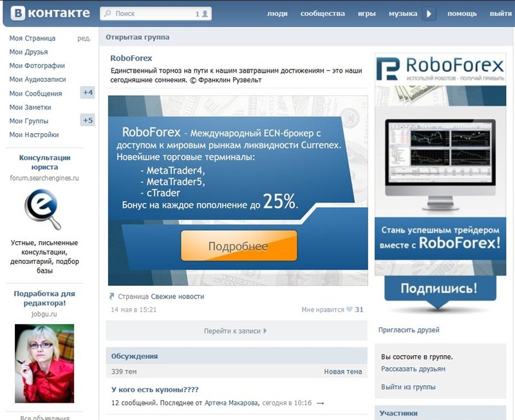Click the +5 groups counter badge
515x420 pixels.
(x=88, y=120)
